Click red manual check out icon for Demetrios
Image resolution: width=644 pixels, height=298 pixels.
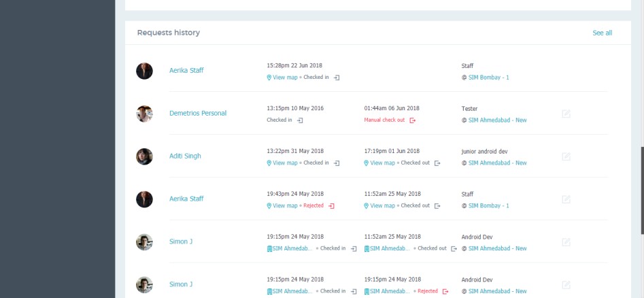coord(412,120)
